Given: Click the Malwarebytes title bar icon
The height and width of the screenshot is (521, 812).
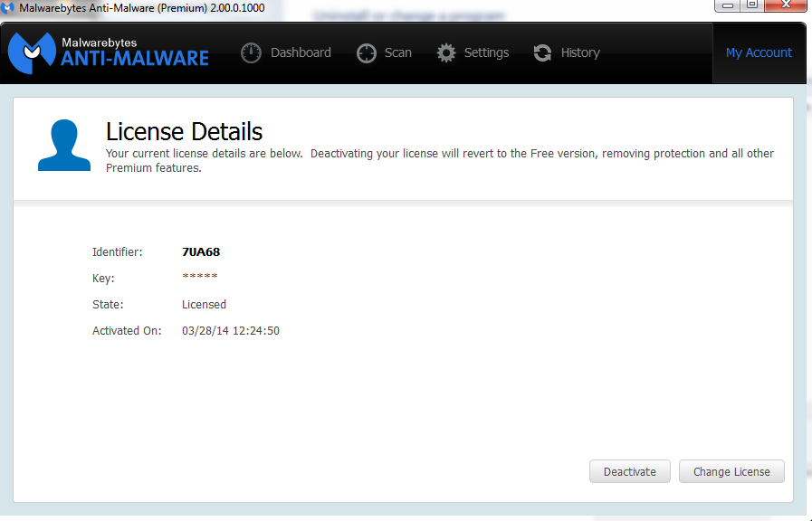Looking at the screenshot, I should point(7,8).
